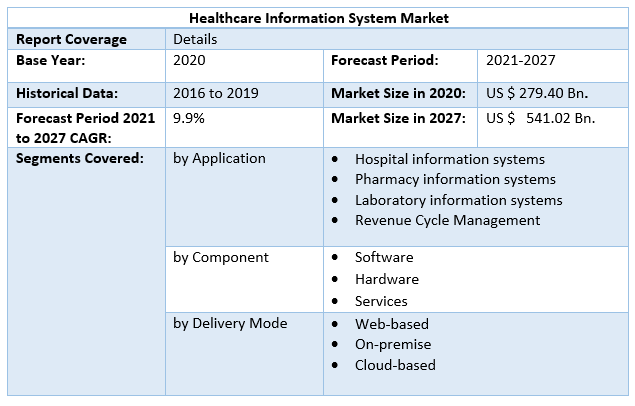Select the Report Coverage header cell
Viewport: 635px width, 406px height.
point(71,39)
